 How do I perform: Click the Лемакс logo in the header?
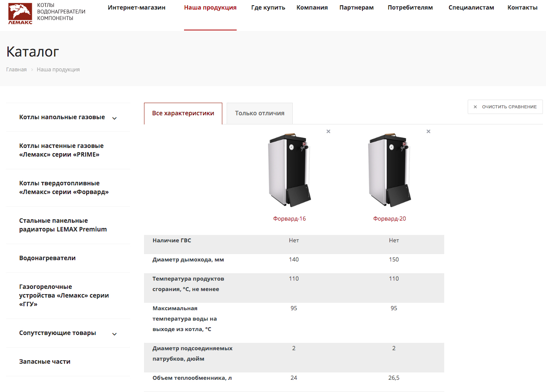[x=20, y=13]
